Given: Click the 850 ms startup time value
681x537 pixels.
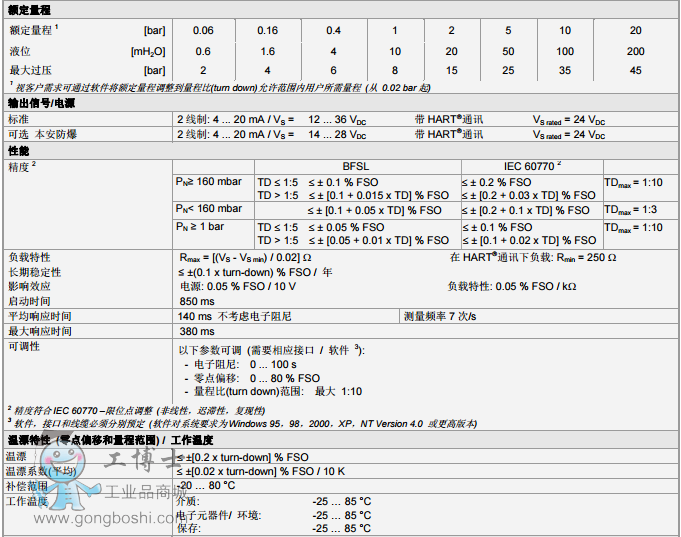Looking at the screenshot, I should tap(196, 301).
